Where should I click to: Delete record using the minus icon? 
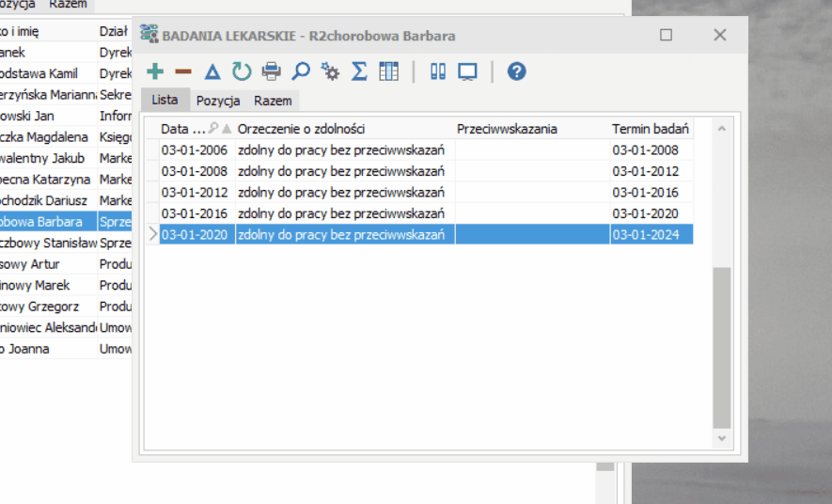tap(183, 71)
